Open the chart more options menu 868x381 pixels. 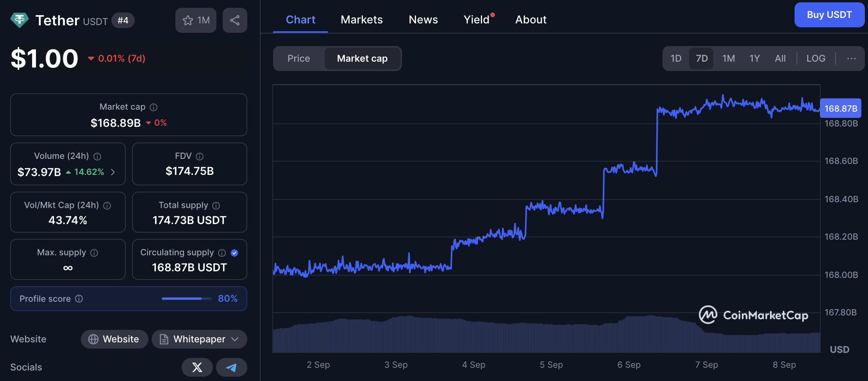[851, 59]
